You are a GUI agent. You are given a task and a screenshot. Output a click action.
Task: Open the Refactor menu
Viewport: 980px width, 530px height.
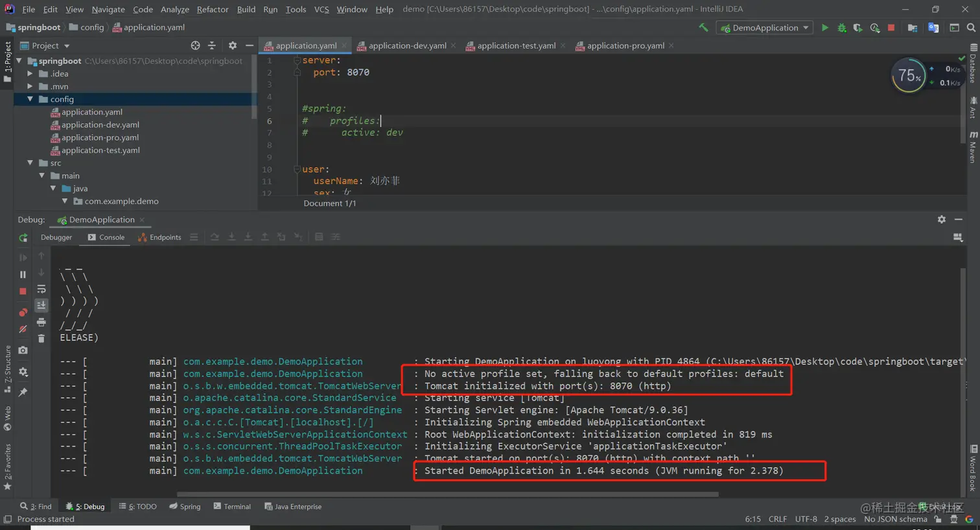point(213,9)
